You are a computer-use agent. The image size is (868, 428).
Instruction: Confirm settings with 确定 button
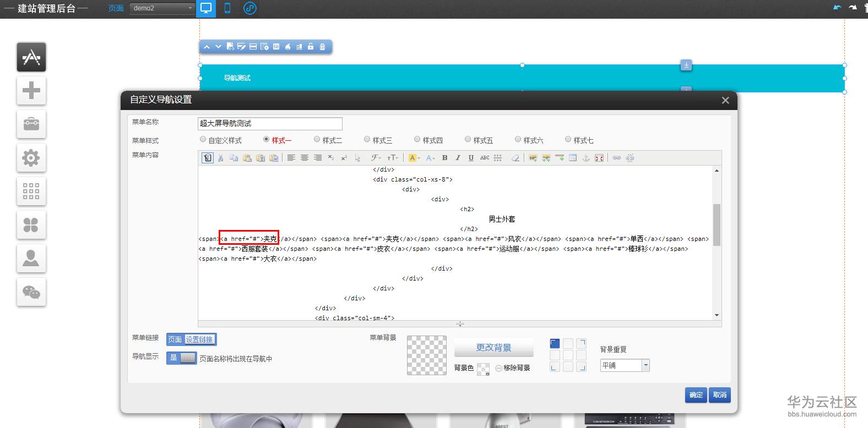pos(696,395)
